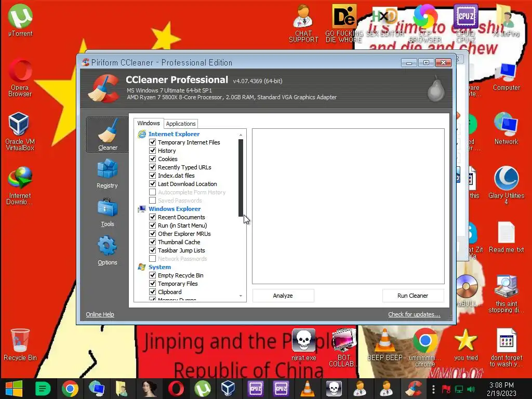Uncheck Index.dat files
This screenshot has height=399, width=532.
(x=153, y=176)
